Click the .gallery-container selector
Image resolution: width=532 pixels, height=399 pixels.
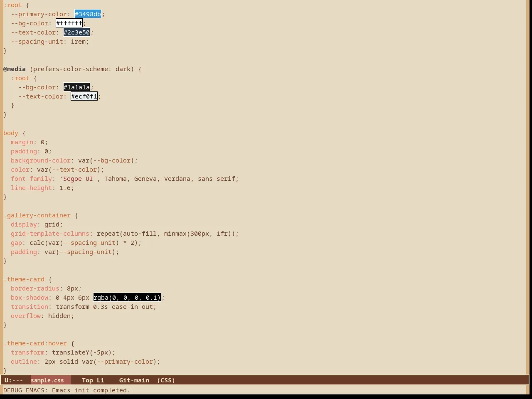[x=37, y=215]
